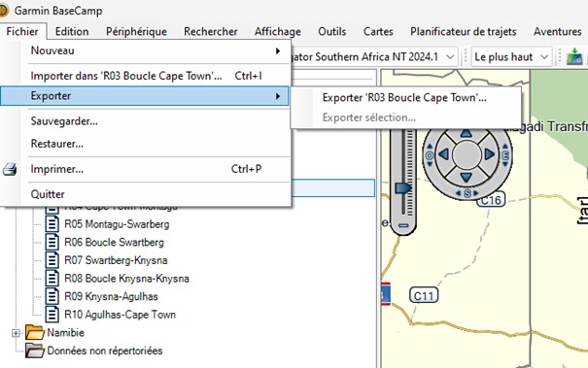The height and width of the screenshot is (368, 588).
Task: Click the Garmin BaseCamp title bar icon
Action: (x=4, y=11)
